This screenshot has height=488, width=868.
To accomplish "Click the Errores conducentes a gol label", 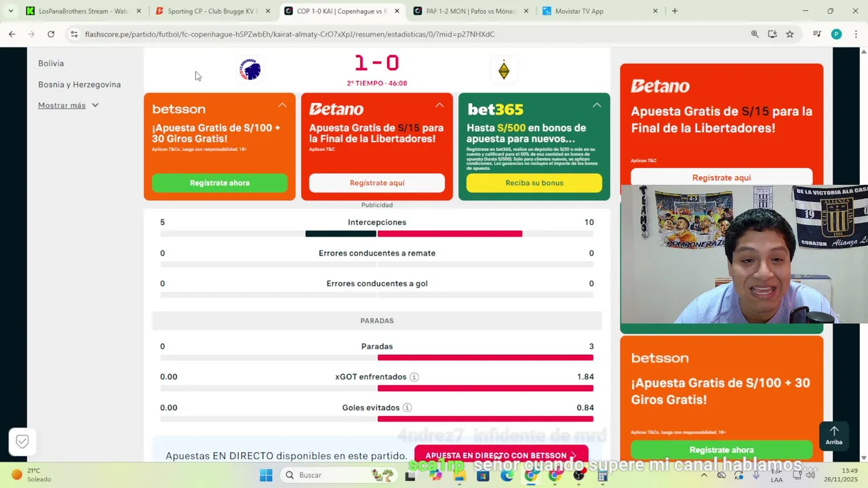I will [x=377, y=283].
